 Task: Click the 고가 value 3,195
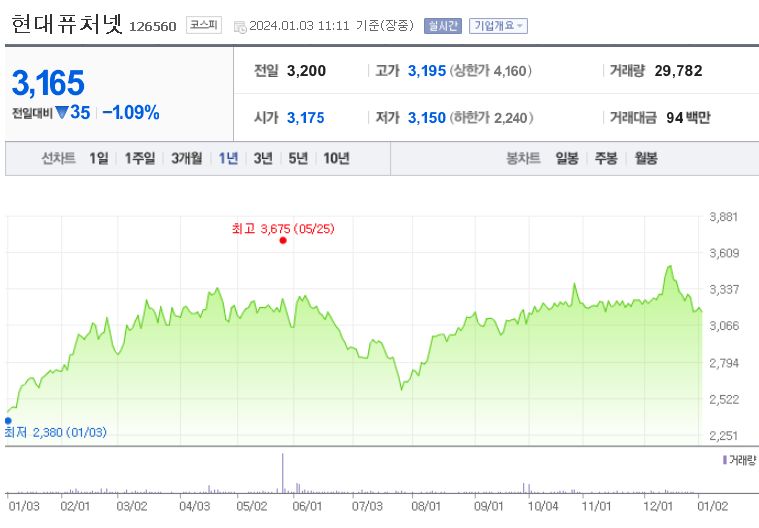click(x=426, y=71)
